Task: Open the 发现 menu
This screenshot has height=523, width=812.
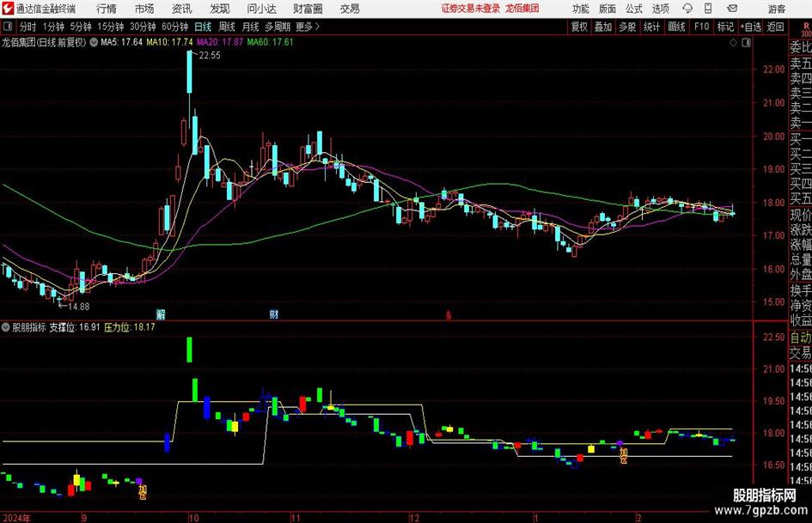Action: pos(220,9)
